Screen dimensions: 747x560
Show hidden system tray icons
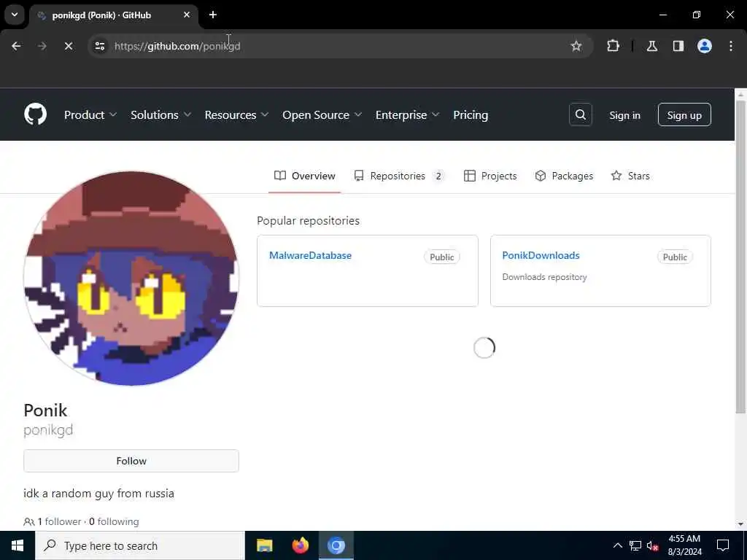coord(617,545)
